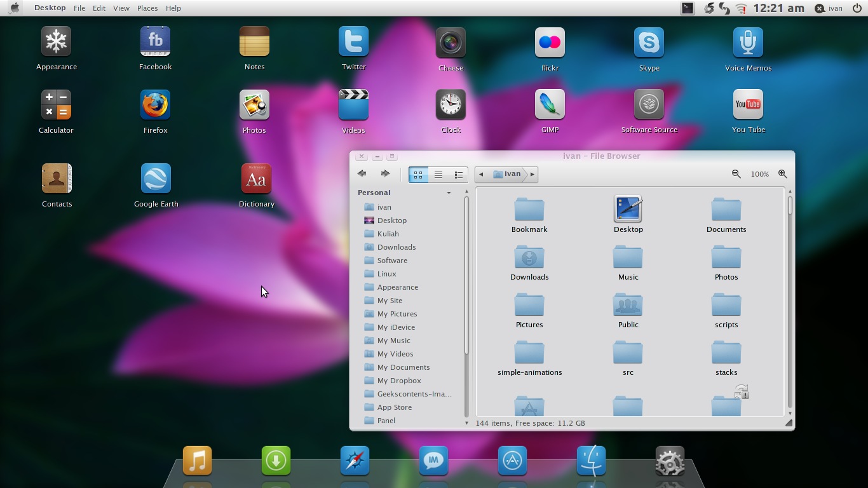Open the Appearance snowflake desktop icon

tap(56, 42)
